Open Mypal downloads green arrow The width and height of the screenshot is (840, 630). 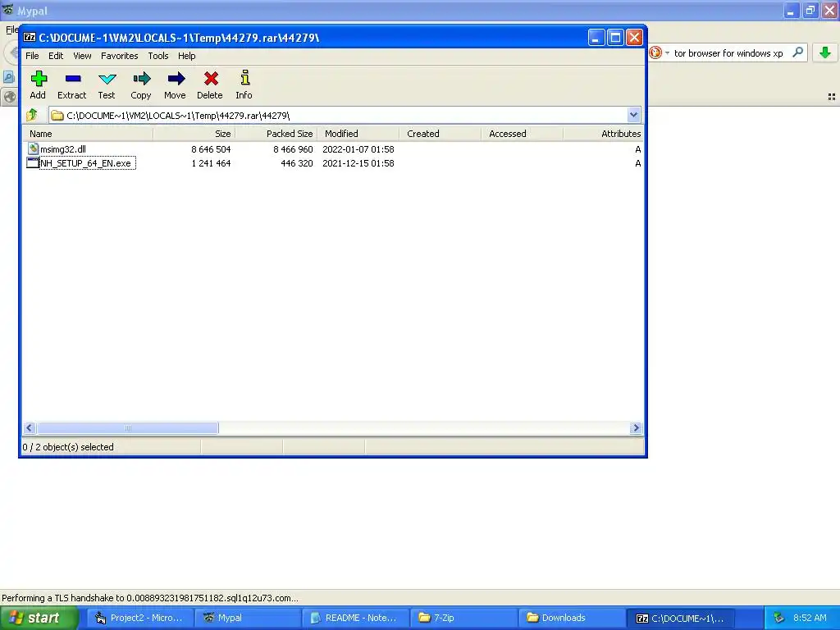pyautogui.click(x=825, y=52)
